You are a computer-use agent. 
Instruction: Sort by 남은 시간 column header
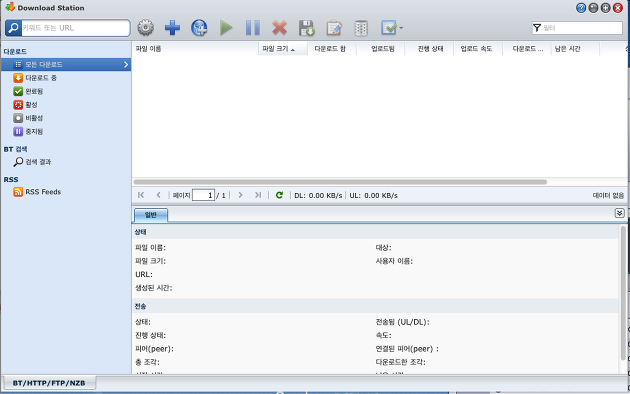pyautogui.click(x=575, y=49)
